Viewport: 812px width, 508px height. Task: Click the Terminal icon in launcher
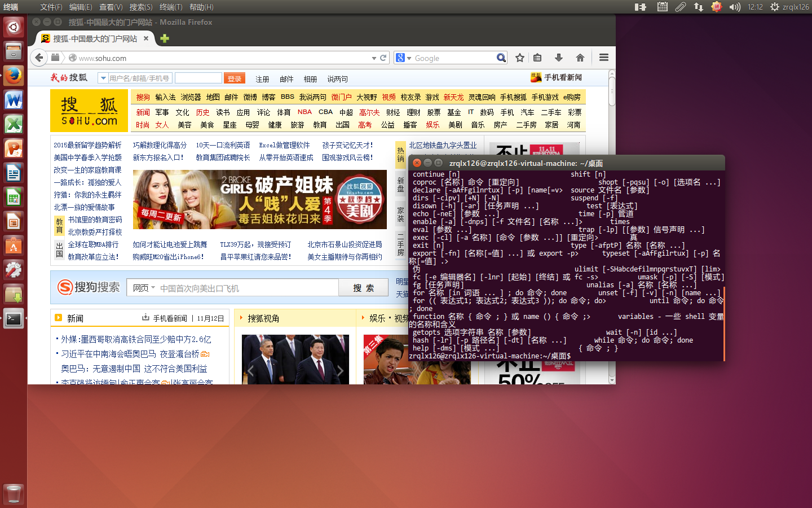tap(14, 319)
